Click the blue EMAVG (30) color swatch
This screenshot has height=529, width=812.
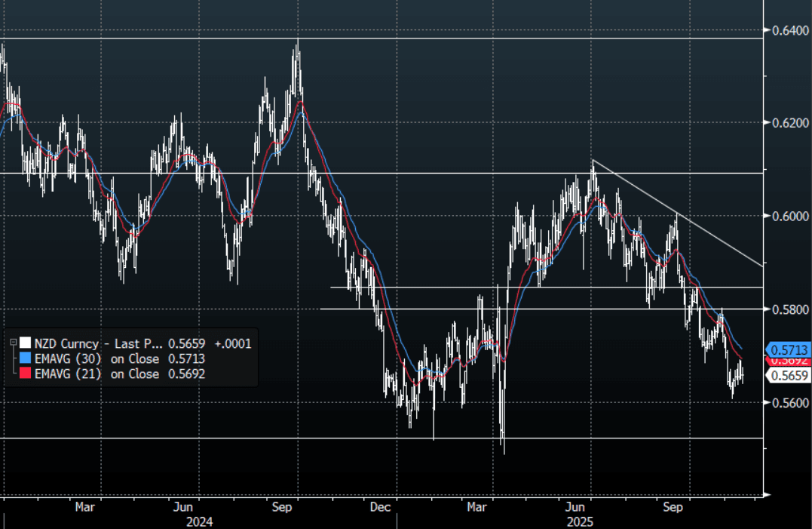pyautogui.click(x=25, y=358)
